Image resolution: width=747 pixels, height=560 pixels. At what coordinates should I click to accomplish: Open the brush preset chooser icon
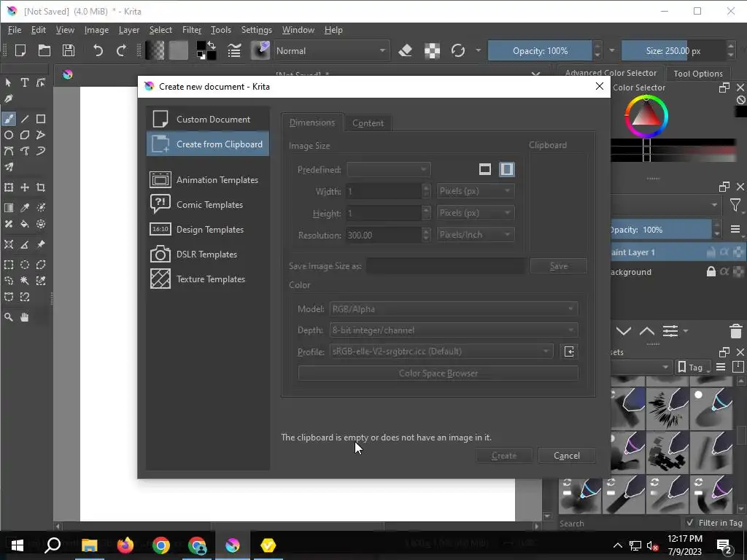[260, 50]
